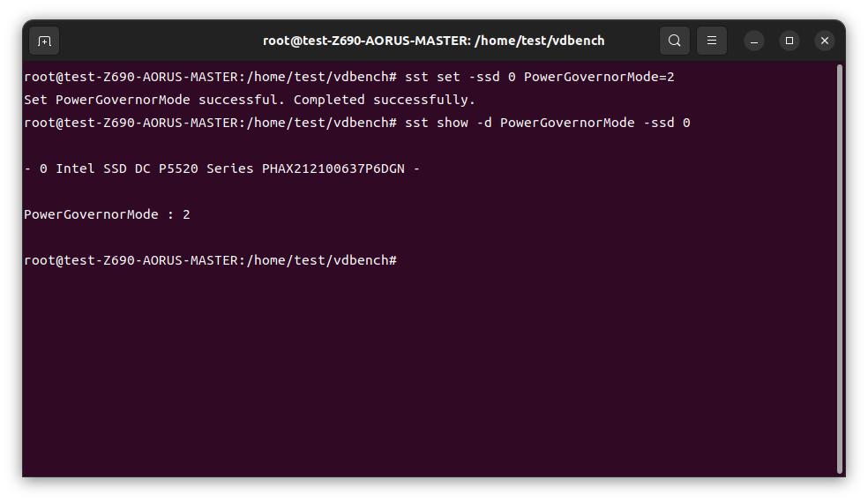
Task: Open a new terminal tab
Action: click(44, 41)
